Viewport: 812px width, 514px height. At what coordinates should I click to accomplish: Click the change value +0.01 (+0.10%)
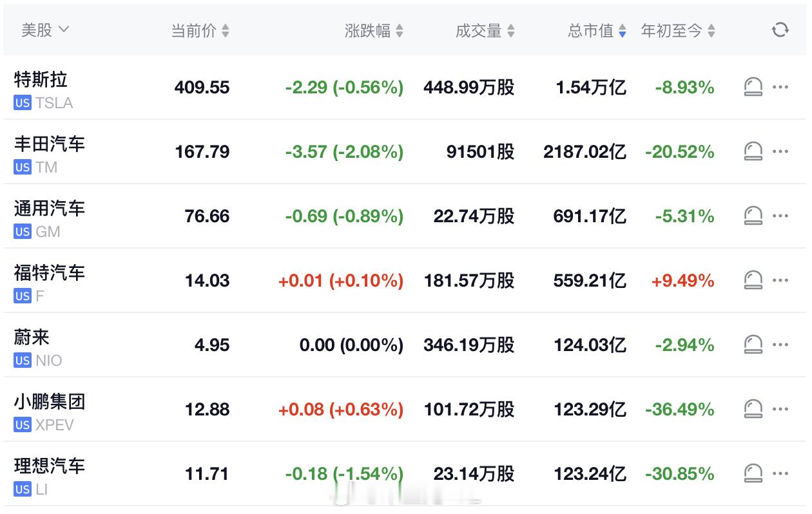341,281
